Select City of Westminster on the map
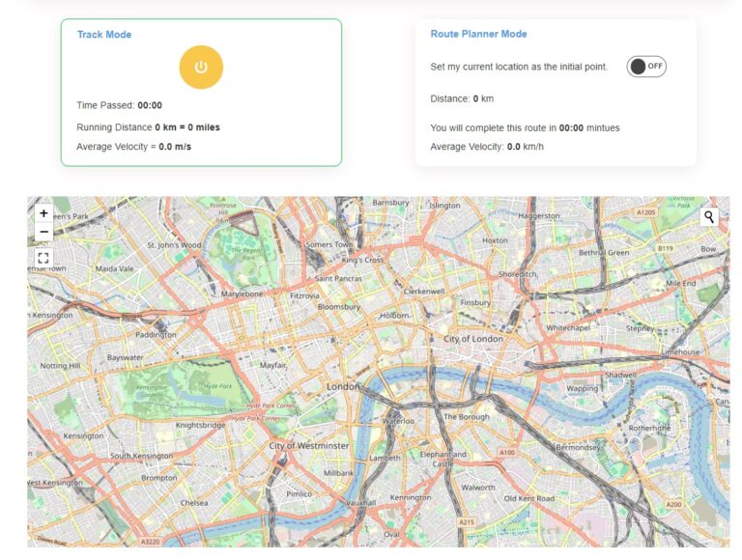 point(309,446)
